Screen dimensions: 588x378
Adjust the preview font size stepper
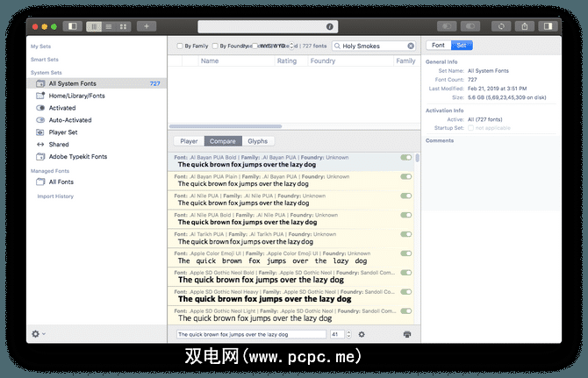pos(348,334)
